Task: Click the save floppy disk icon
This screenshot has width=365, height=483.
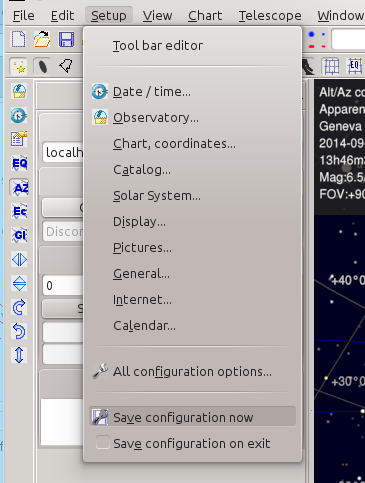Action: tap(66, 39)
